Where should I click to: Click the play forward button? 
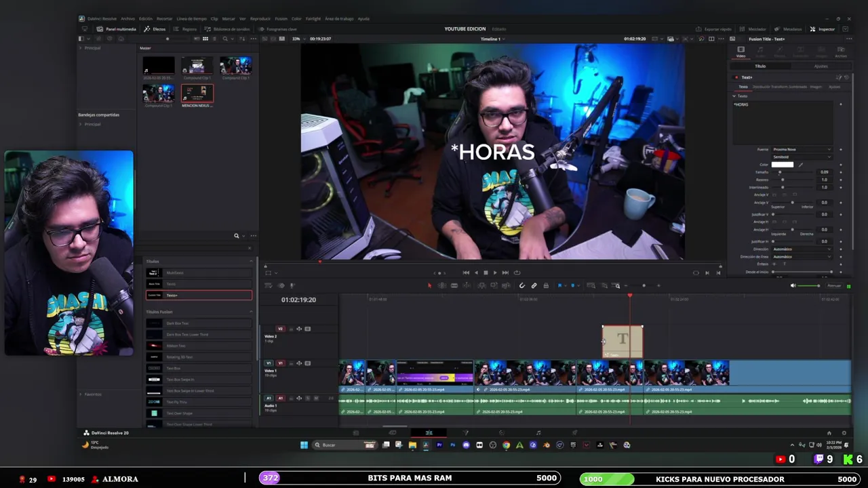coord(495,272)
